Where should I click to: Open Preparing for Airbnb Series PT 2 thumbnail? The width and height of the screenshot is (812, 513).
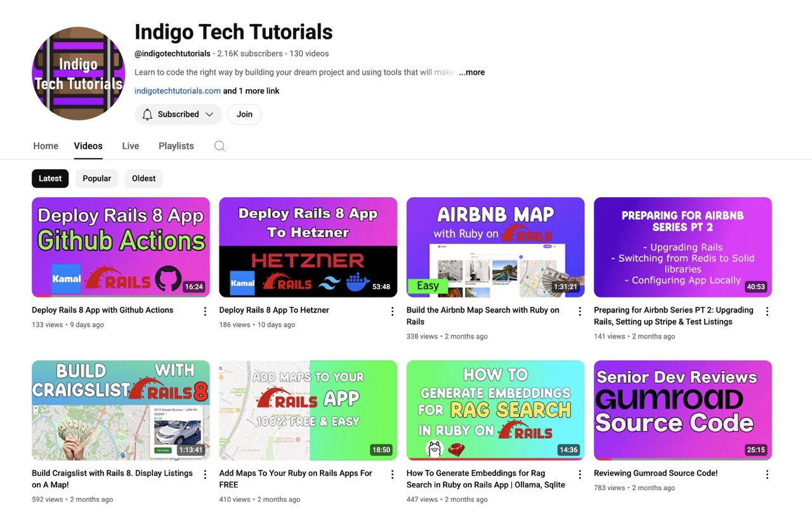683,247
